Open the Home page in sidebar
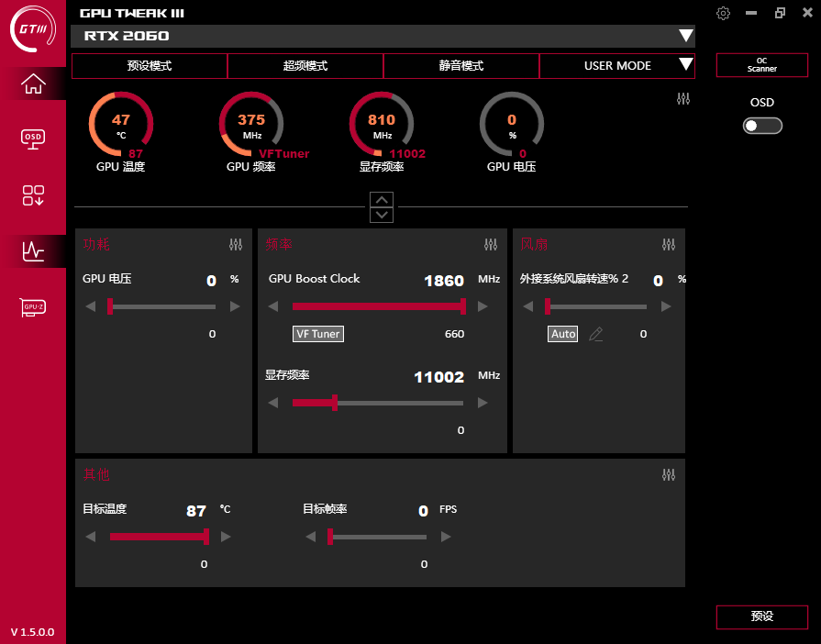The width and height of the screenshot is (821, 644). point(33,83)
